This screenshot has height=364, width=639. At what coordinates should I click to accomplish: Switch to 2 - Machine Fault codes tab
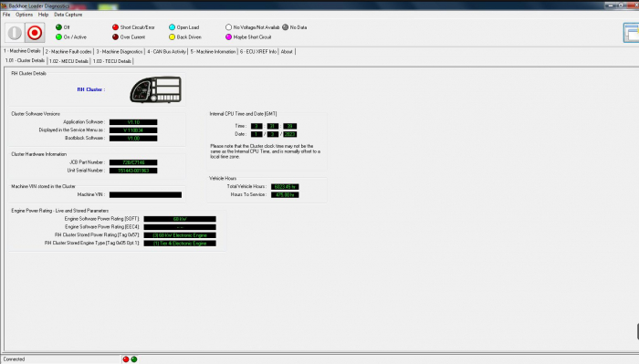(x=68, y=52)
